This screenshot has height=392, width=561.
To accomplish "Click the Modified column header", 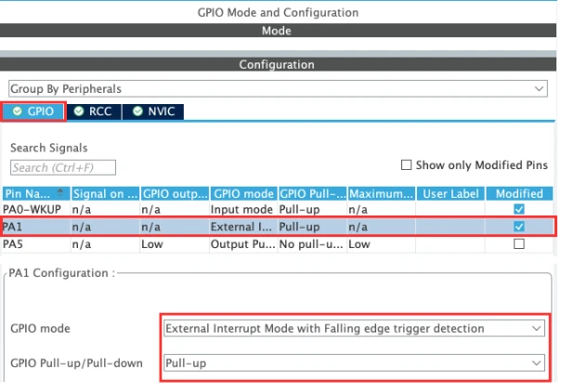I will tap(517, 194).
